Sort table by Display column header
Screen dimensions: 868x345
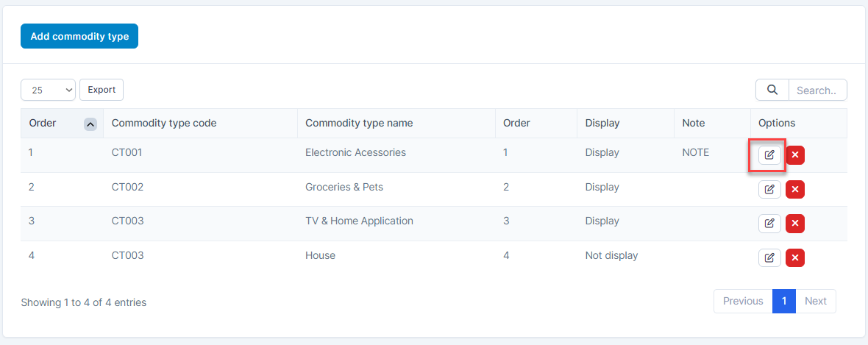[602, 124]
